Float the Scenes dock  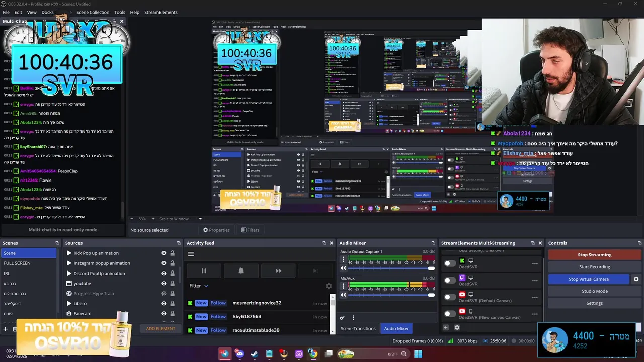(x=57, y=243)
